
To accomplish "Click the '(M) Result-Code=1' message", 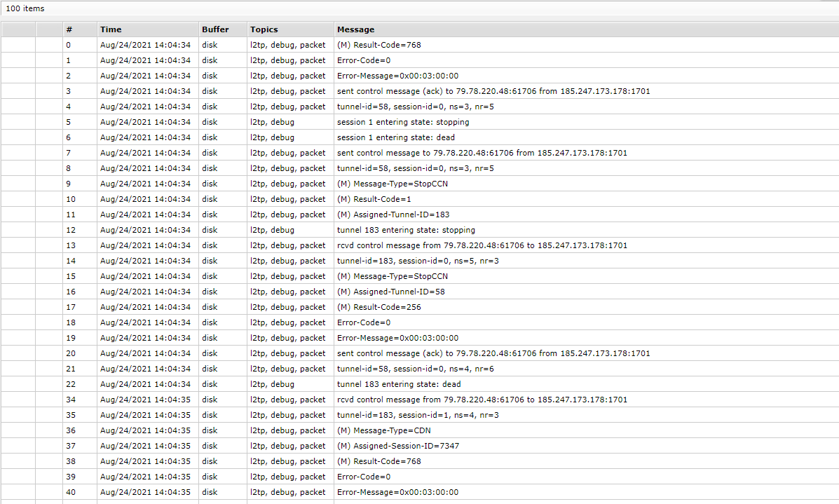I will tap(374, 199).
